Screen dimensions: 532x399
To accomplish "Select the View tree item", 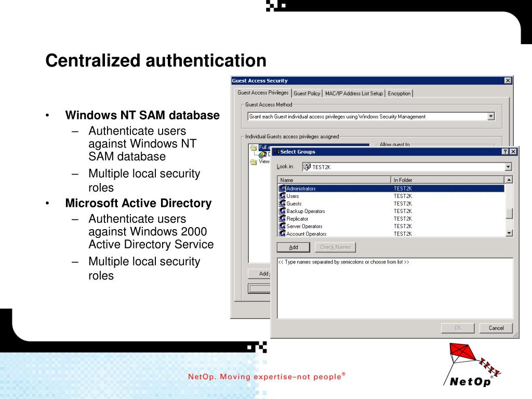I will tap(264, 162).
